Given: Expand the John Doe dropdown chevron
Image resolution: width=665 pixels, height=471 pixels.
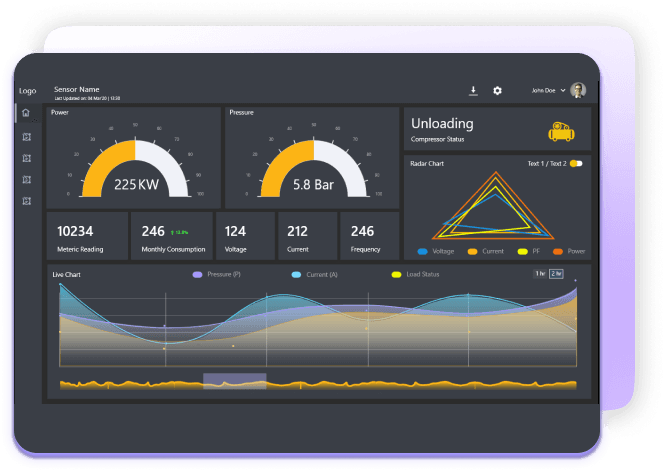Looking at the screenshot, I should coord(563,90).
